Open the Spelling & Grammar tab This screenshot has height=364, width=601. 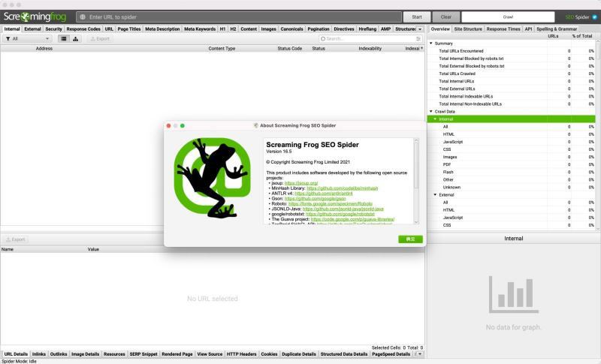(557, 29)
